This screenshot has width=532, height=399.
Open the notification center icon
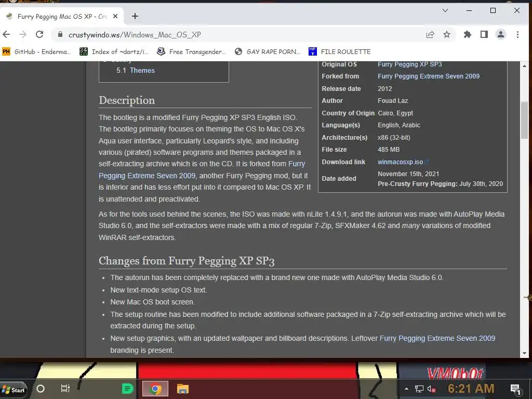[x=515, y=389]
